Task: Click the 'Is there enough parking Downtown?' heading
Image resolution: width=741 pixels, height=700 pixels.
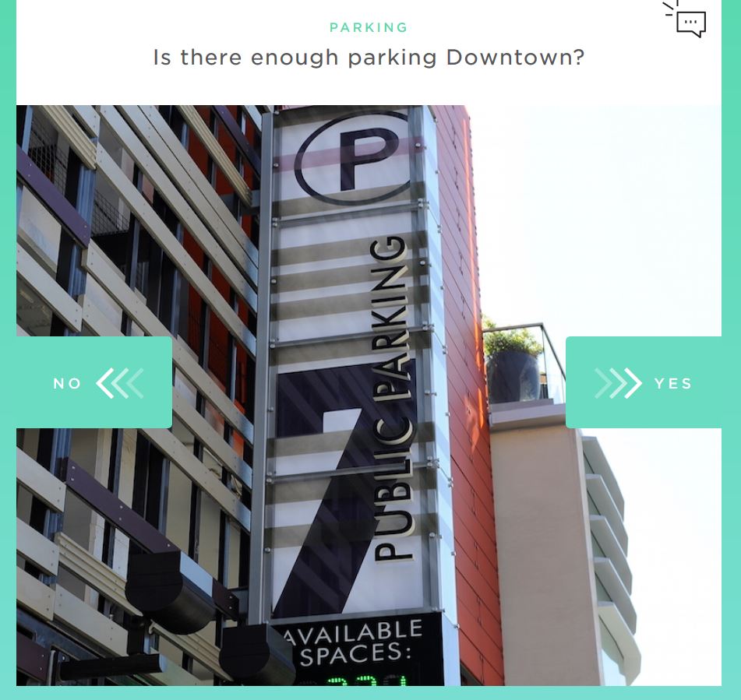Action: pos(369,58)
